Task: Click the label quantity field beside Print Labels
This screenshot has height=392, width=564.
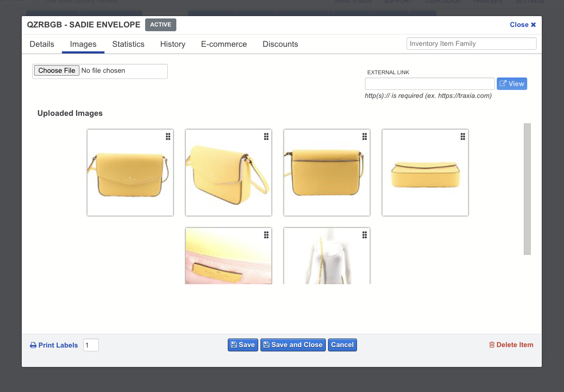Action: [x=91, y=345]
